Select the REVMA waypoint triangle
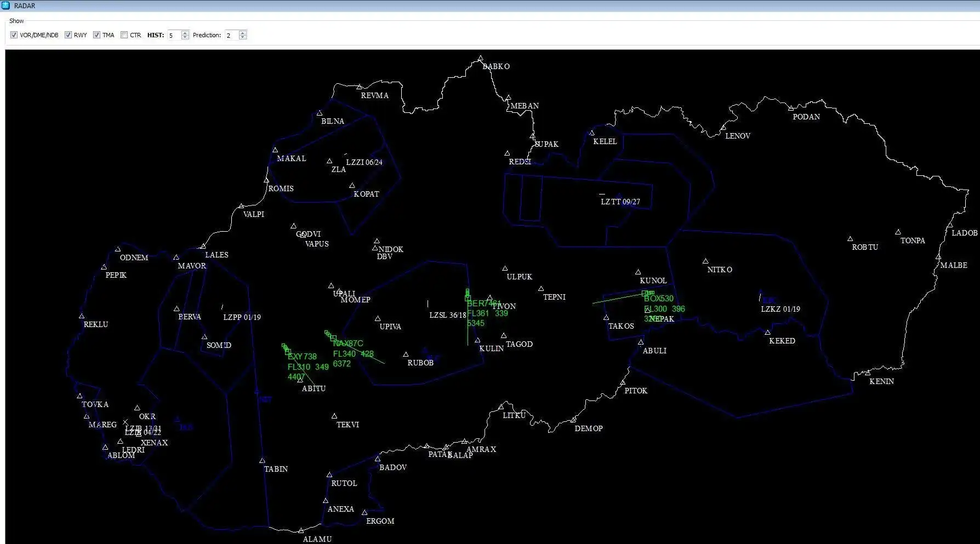 click(359, 87)
